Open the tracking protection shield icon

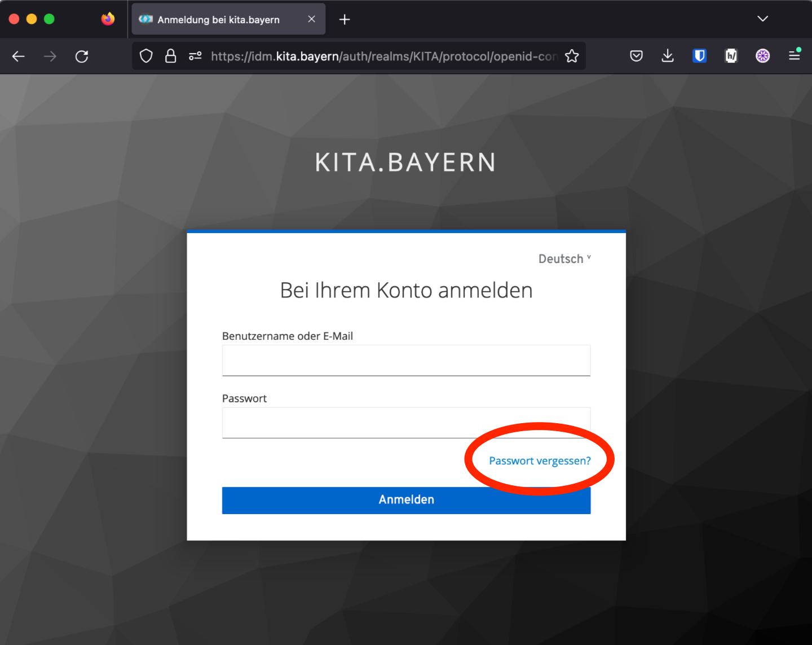click(x=146, y=56)
